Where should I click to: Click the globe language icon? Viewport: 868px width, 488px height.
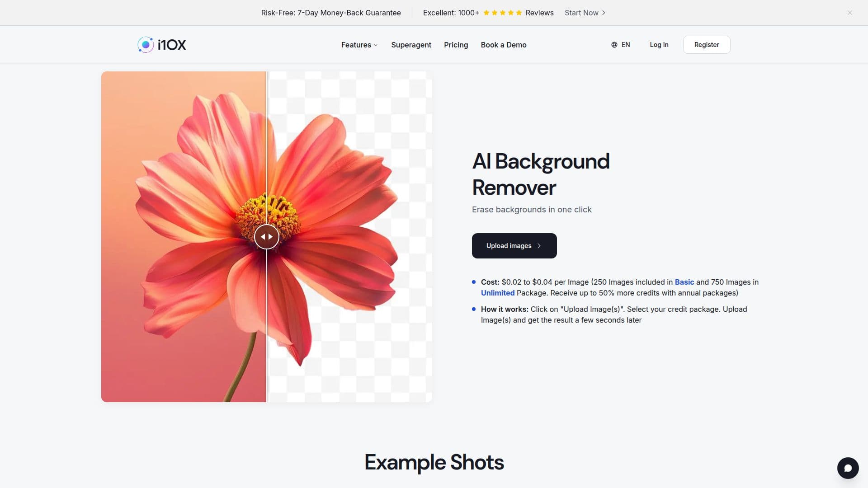tap(614, 45)
